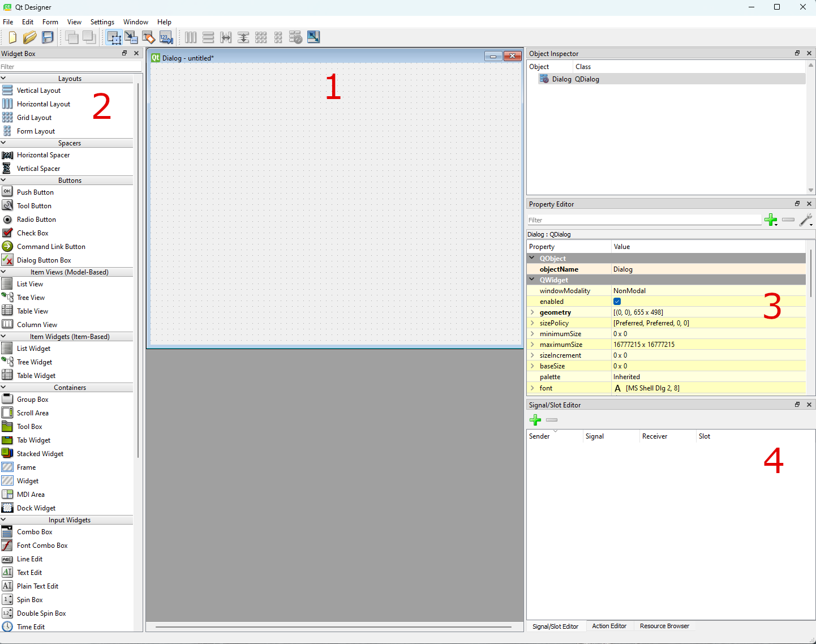Select the Radio Button widget entry
Viewport: 816px width, 644px height.
pyautogui.click(x=37, y=219)
